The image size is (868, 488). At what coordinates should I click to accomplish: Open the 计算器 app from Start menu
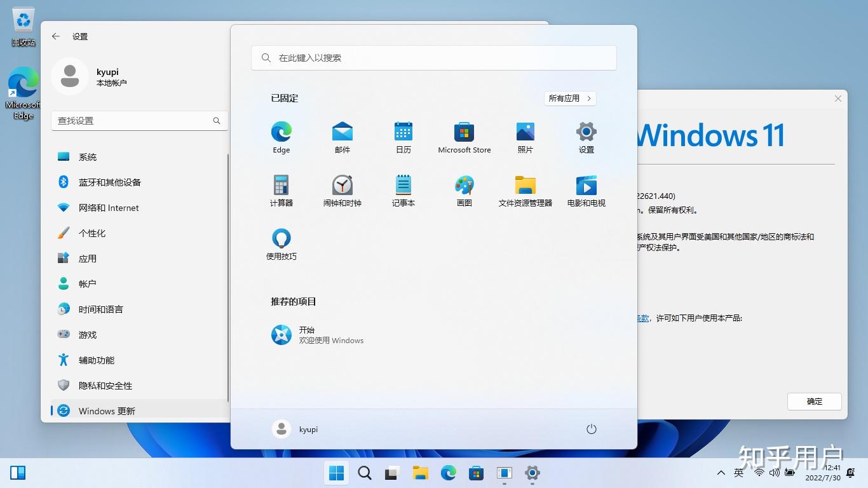pos(281,190)
